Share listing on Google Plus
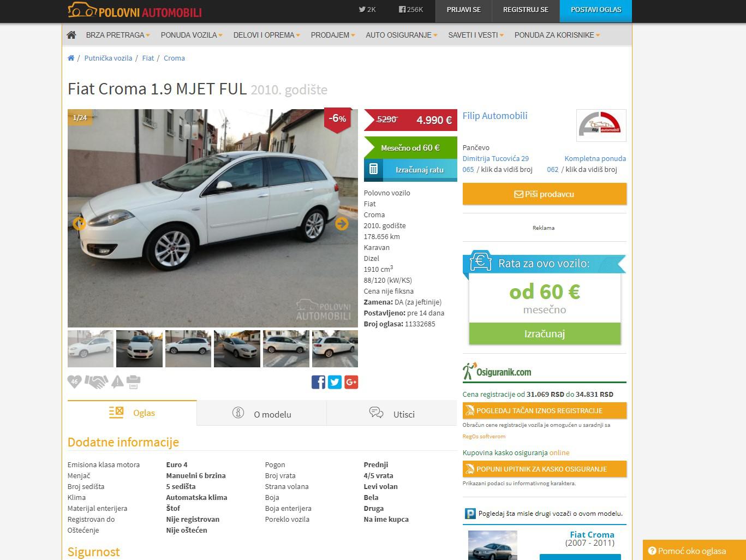The image size is (746, 560). coord(351,382)
